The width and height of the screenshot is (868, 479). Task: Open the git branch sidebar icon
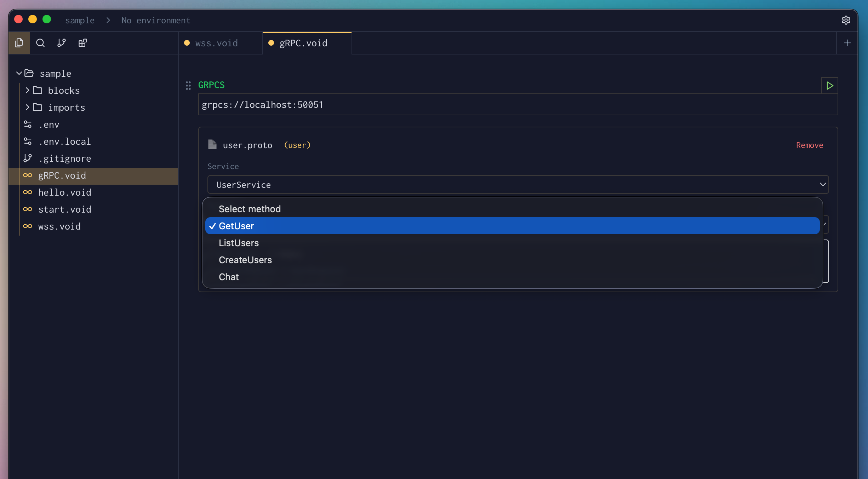click(62, 43)
